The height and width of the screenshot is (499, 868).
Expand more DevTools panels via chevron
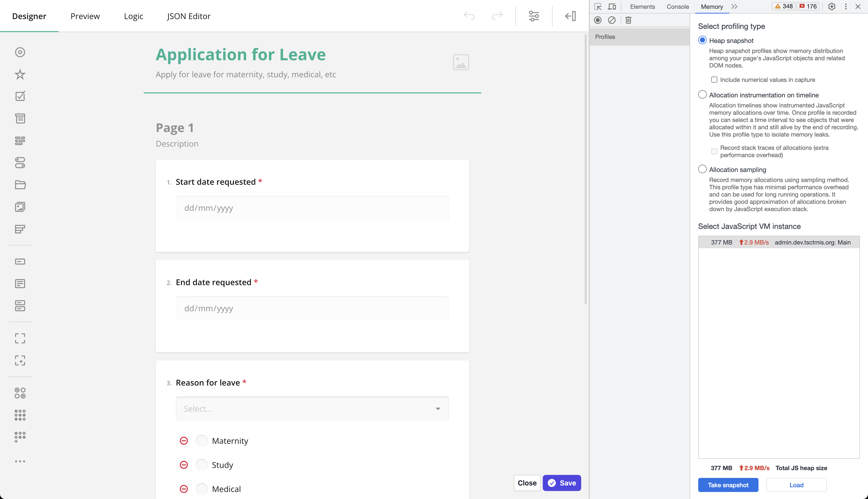pos(734,7)
